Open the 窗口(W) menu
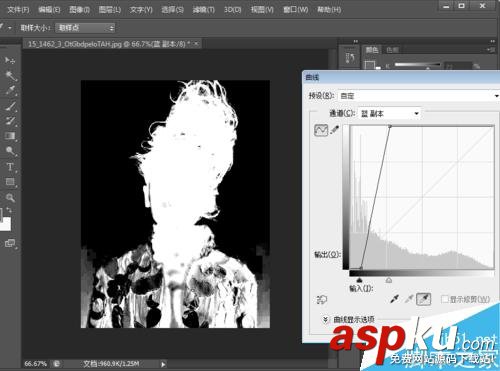Image resolution: width=500 pixels, height=371 pixels. tap(295, 10)
